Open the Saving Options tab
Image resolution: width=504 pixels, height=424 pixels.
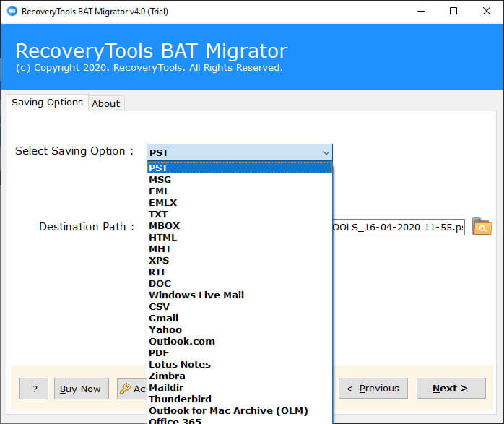point(47,103)
